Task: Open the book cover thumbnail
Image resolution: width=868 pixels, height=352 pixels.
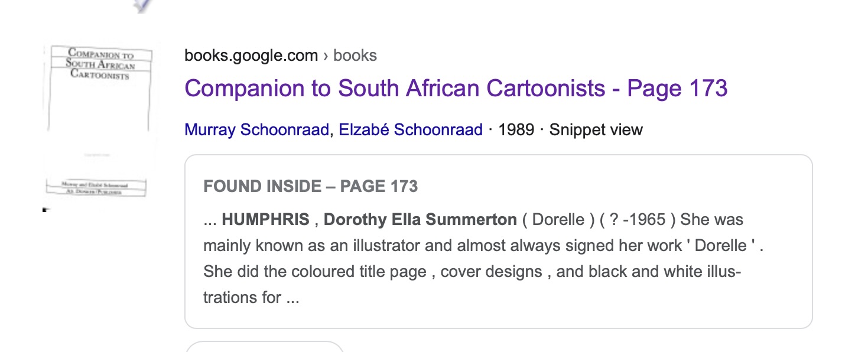Action: (x=99, y=121)
